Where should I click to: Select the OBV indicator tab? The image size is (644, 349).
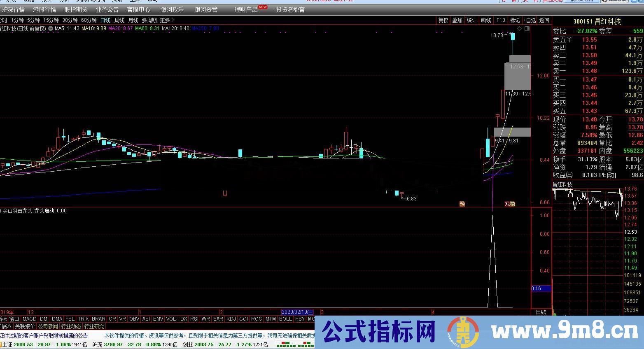pos(134,319)
